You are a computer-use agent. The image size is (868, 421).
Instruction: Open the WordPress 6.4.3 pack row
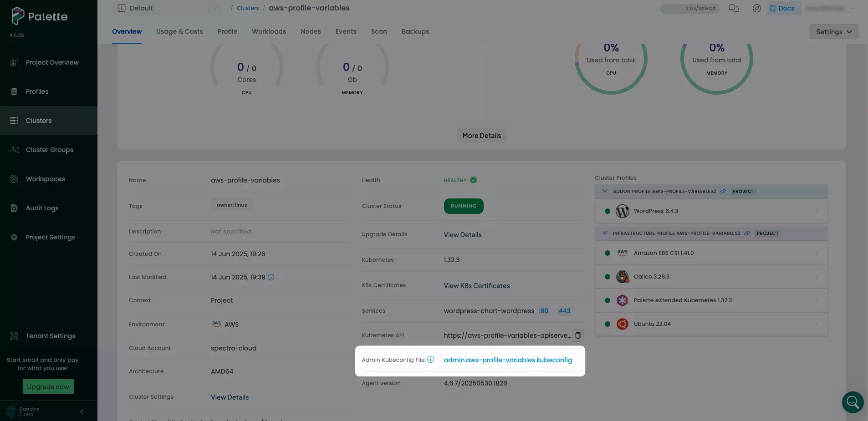click(710, 211)
